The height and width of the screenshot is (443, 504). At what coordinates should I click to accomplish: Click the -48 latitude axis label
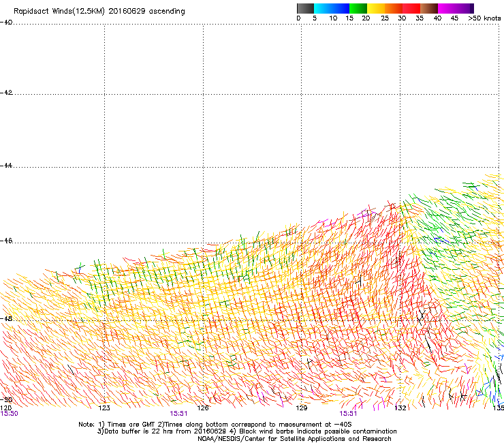[6, 318]
